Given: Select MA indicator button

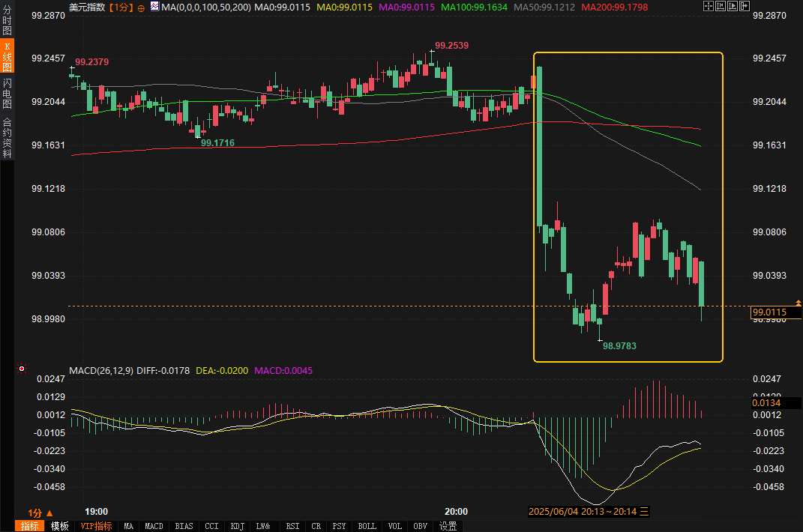Looking at the screenshot, I should (x=128, y=526).
